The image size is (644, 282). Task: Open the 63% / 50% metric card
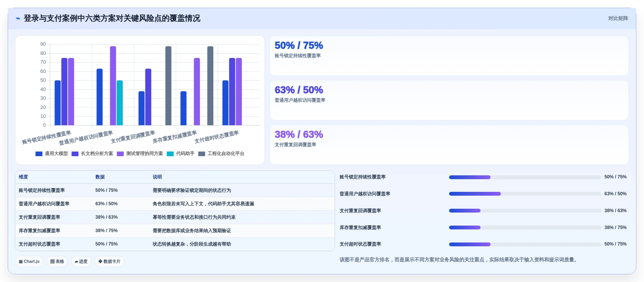point(449,100)
